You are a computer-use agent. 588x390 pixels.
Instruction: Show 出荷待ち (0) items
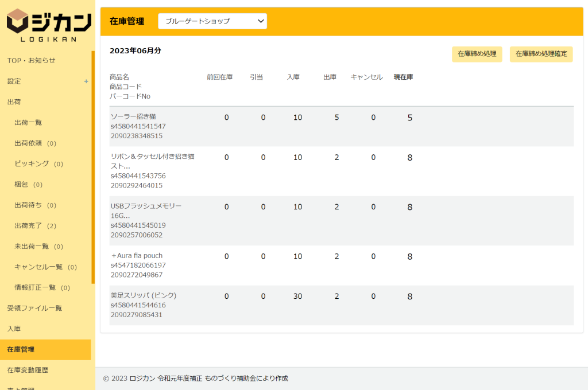pyautogui.click(x=35, y=205)
